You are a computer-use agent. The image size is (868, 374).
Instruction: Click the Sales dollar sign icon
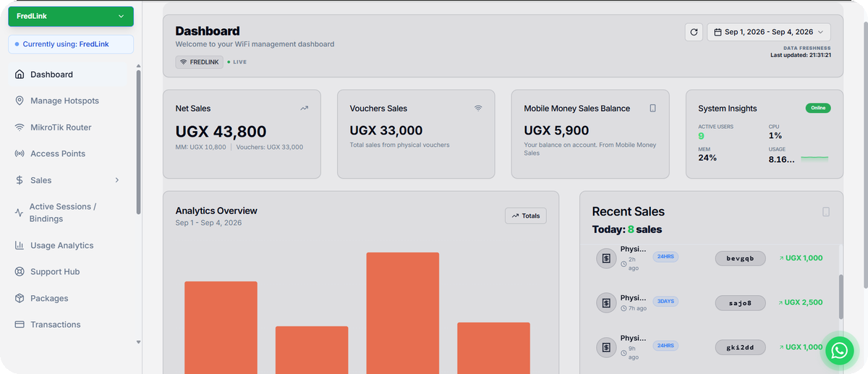click(20, 180)
